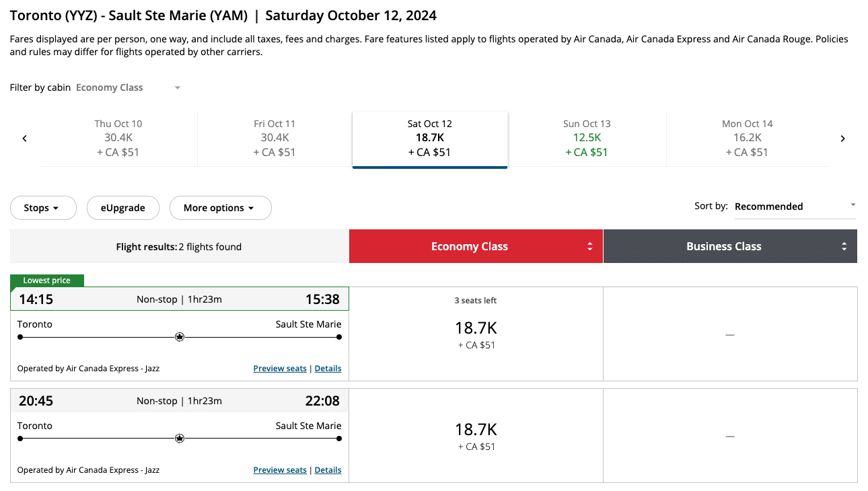Switch to the Mon Oct 14 date tab
Image resolution: width=868 pixels, height=491 pixels.
point(747,138)
